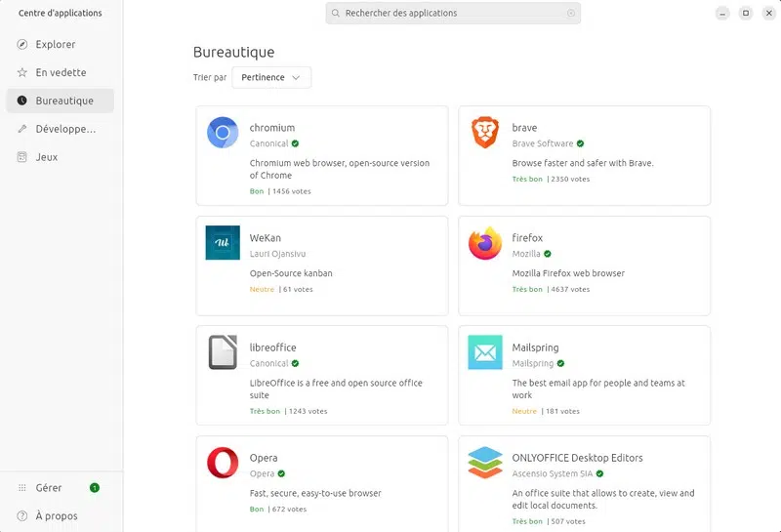
Task: Open the Mailspring app title link
Action: 535,348
